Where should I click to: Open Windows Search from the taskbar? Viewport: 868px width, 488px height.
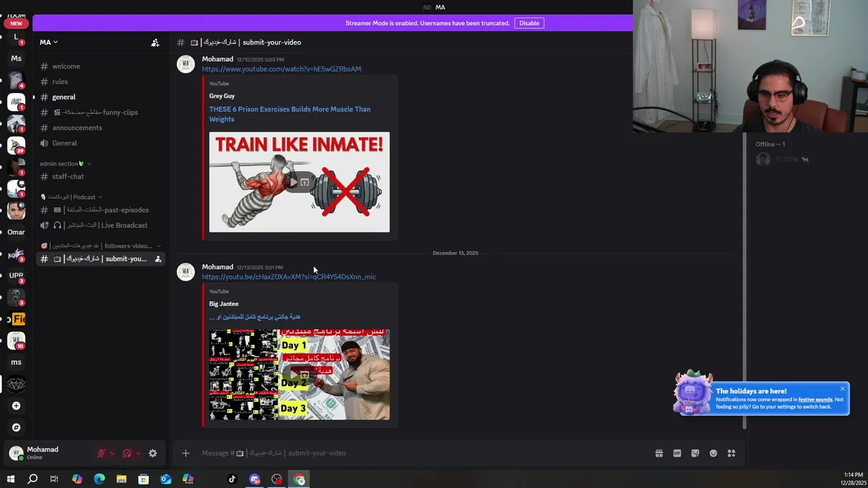point(33,479)
